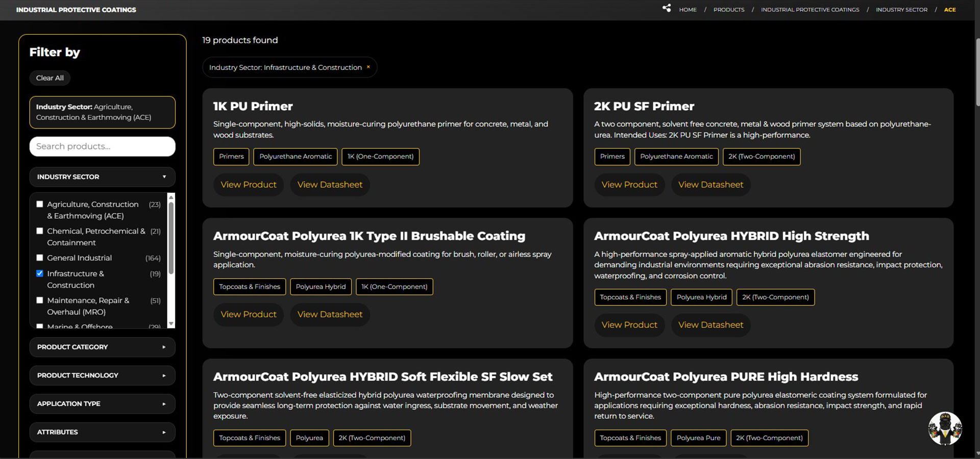
Task: Enable Maintenance, Repair & Overhaul (MRO) filter
Action: [x=40, y=300]
